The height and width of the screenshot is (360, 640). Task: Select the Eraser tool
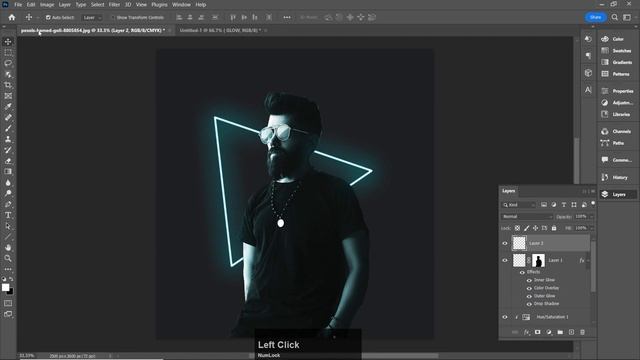[8, 161]
